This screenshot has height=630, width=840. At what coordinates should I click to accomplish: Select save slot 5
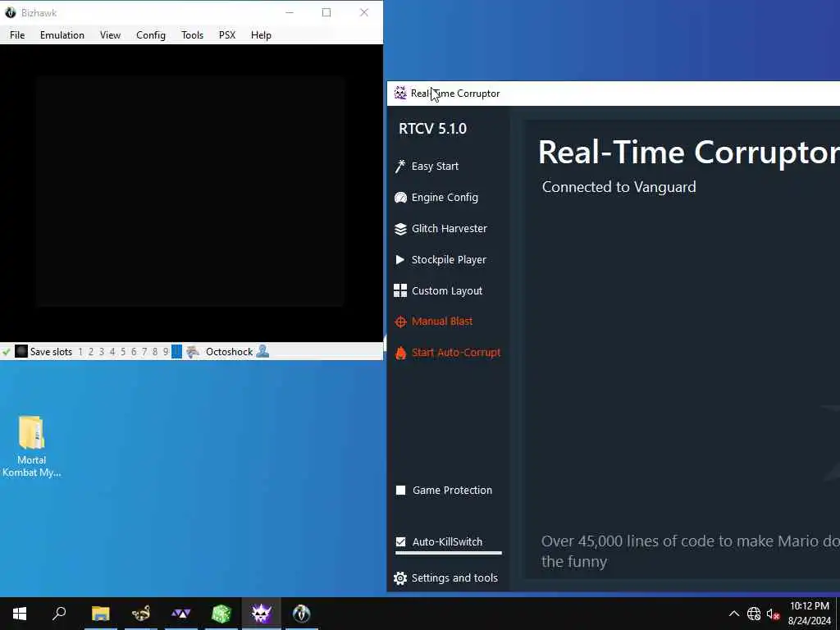123,352
